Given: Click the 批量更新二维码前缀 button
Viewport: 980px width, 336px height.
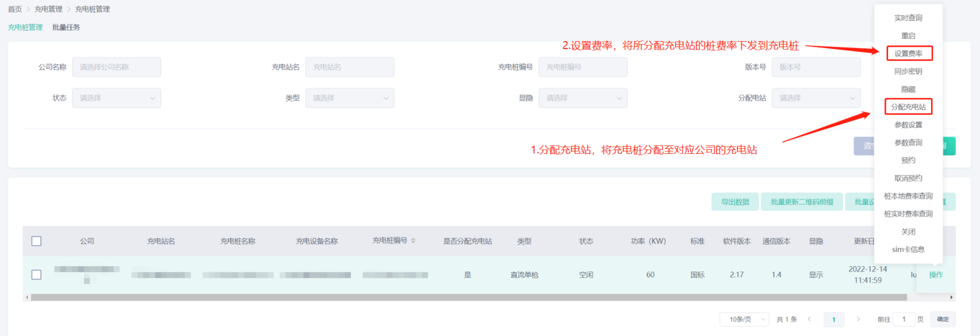Looking at the screenshot, I should click(x=802, y=202).
